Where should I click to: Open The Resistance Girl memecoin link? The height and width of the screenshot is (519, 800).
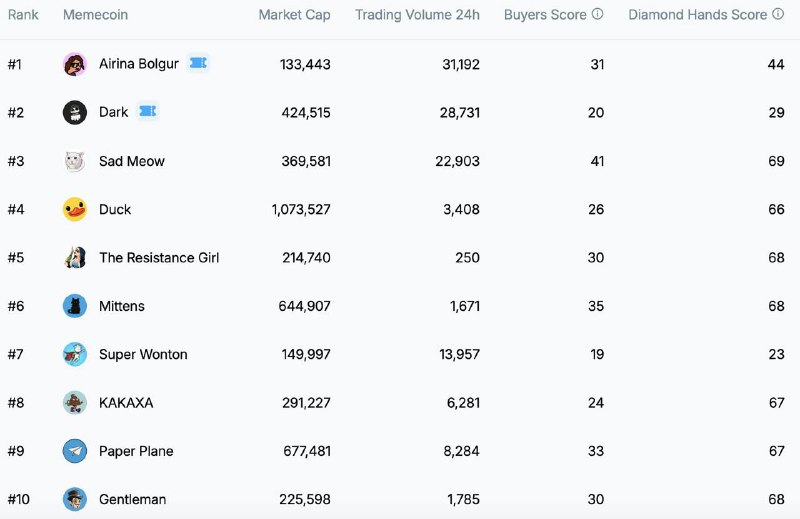coord(159,258)
